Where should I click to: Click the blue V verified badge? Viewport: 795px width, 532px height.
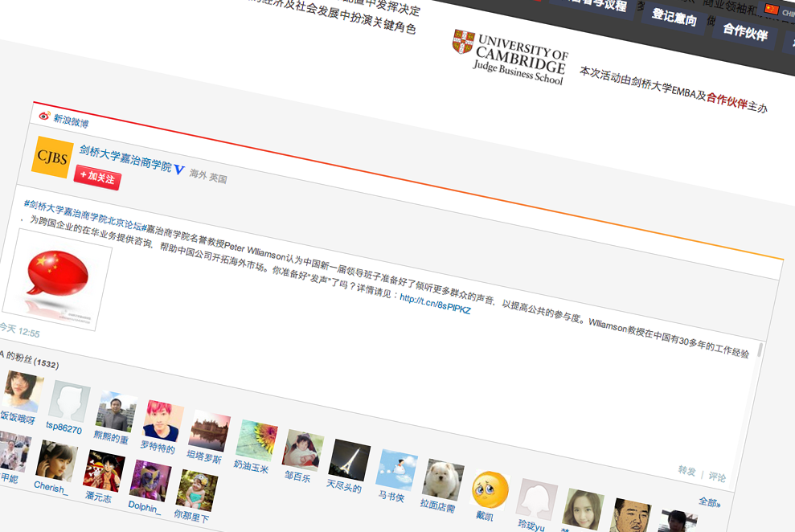(x=179, y=170)
